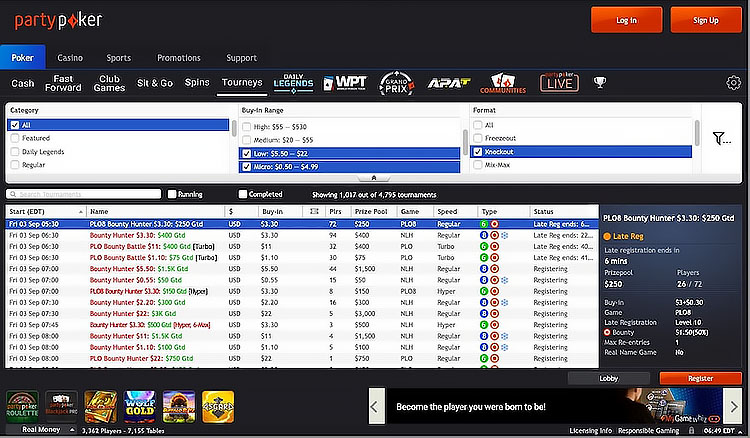Launch the Asgard slot icon
This screenshot has height=438, width=750.
click(218, 406)
